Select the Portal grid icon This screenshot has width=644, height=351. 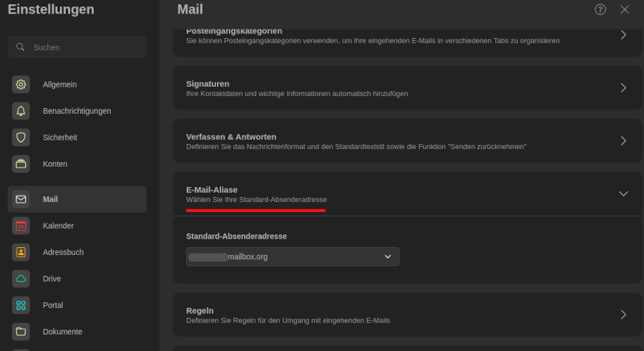click(21, 305)
